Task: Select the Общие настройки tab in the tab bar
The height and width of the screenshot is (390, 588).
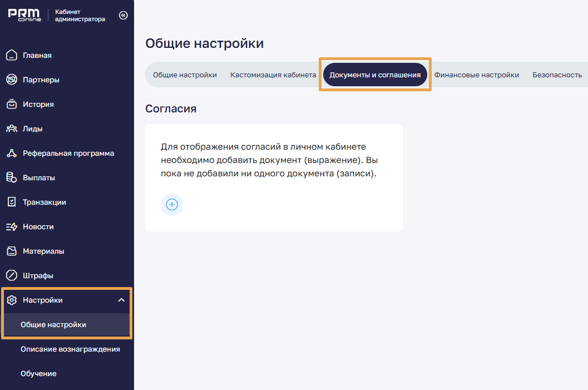Action: [x=185, y=75]
